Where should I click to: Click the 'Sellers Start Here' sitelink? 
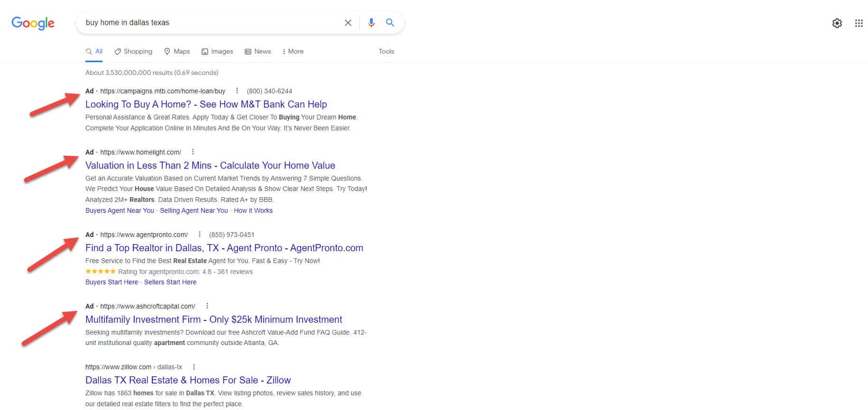pos(170,282)
